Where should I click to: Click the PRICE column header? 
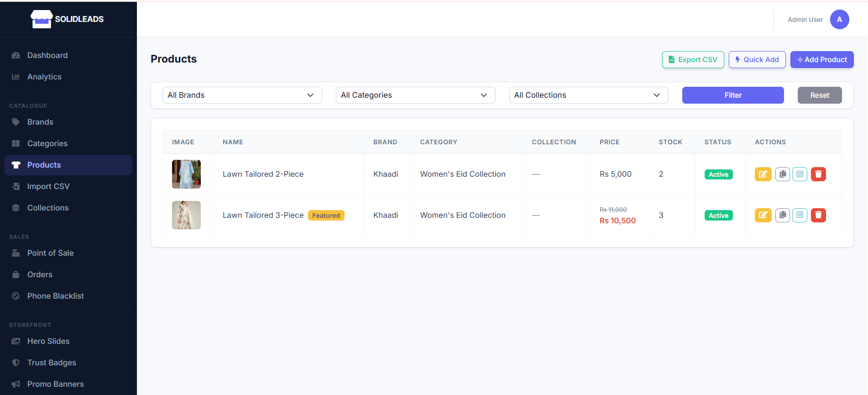610,142
